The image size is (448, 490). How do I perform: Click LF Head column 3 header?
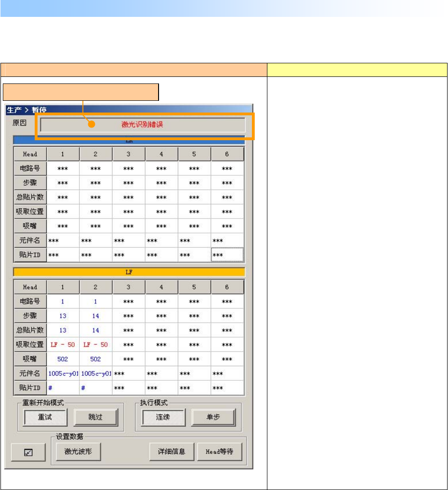click(129, 287)
